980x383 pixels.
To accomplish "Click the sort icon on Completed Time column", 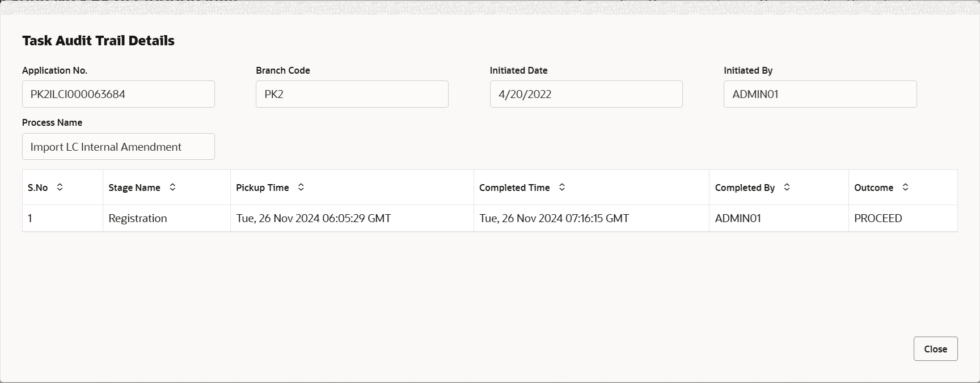I will tap(562, 188).
